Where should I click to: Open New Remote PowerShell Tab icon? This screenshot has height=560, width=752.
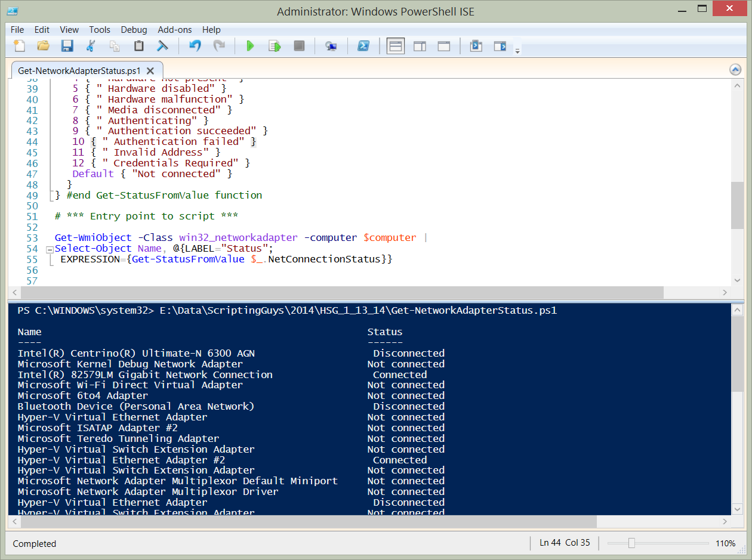click(x=331, y=46)
